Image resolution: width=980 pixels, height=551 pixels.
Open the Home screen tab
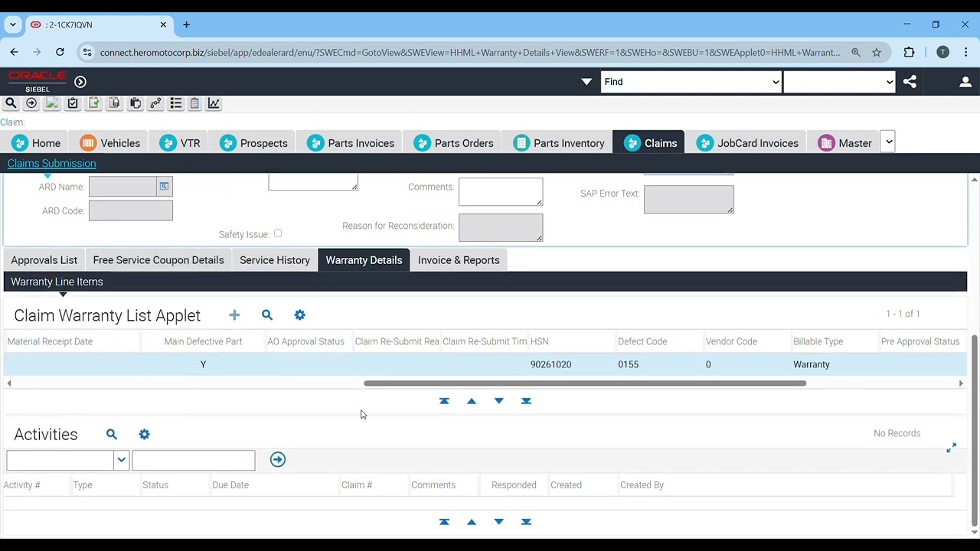(x=37, y=143)
